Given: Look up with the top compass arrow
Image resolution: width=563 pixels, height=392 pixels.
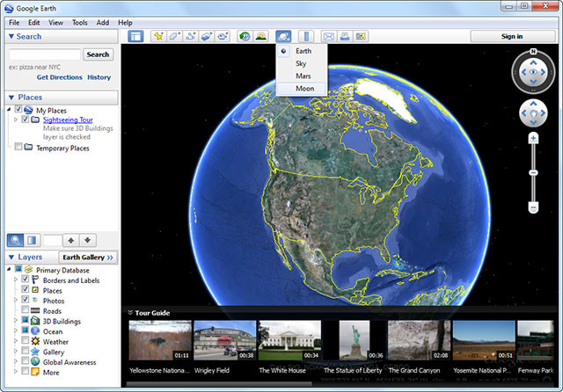Looking at the screenshot, I should coord(533,63).
